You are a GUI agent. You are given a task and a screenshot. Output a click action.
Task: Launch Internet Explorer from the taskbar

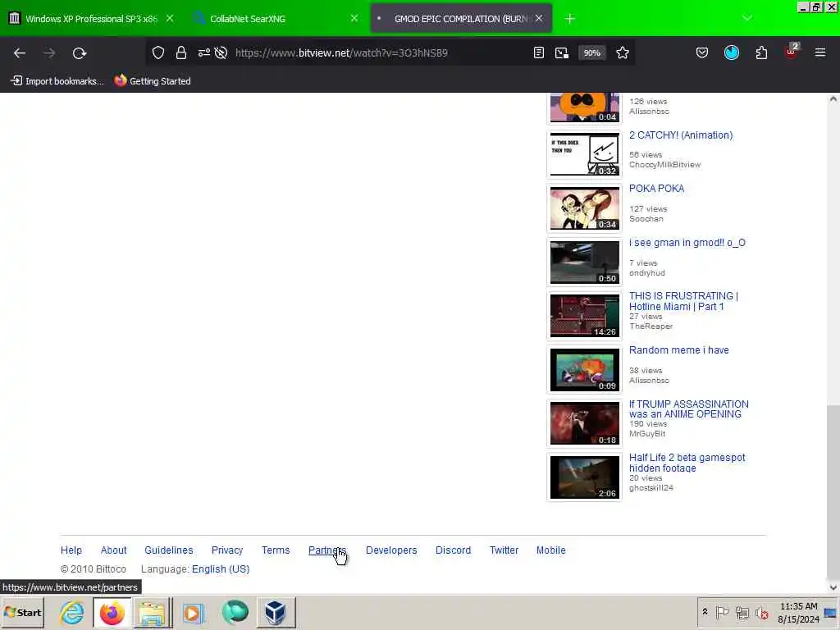pos(72,612)
